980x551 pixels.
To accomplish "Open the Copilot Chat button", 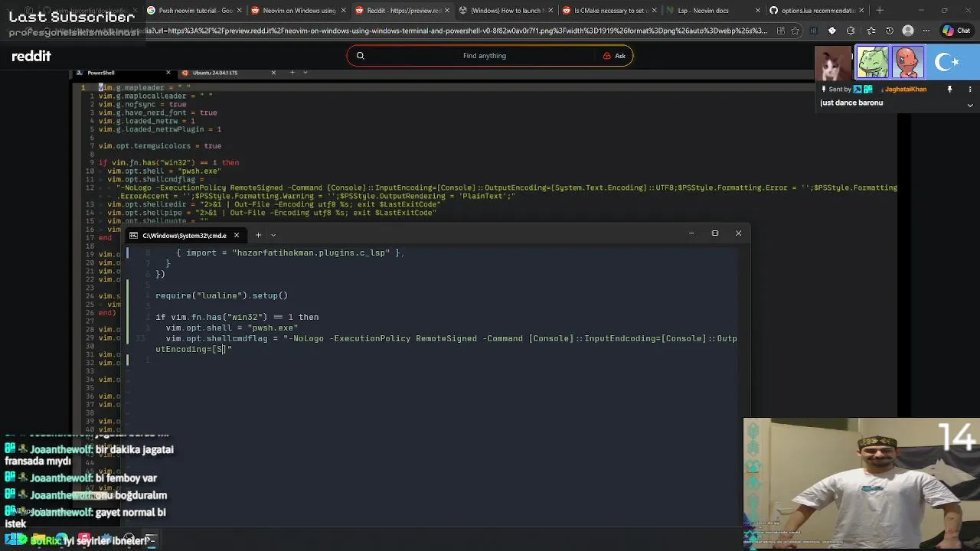I will [x=959, y=31].
